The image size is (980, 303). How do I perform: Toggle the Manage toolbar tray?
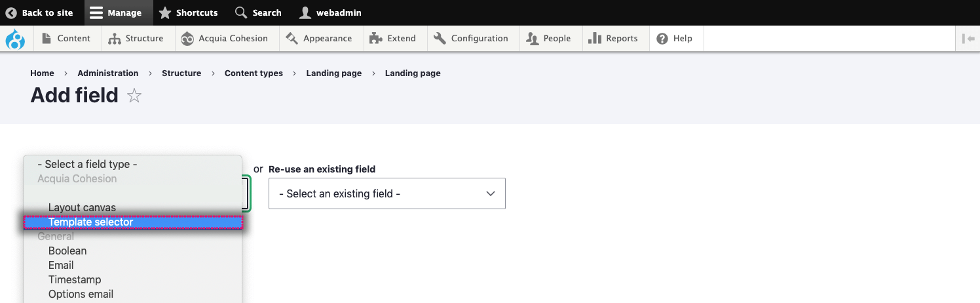pos(116,12)
